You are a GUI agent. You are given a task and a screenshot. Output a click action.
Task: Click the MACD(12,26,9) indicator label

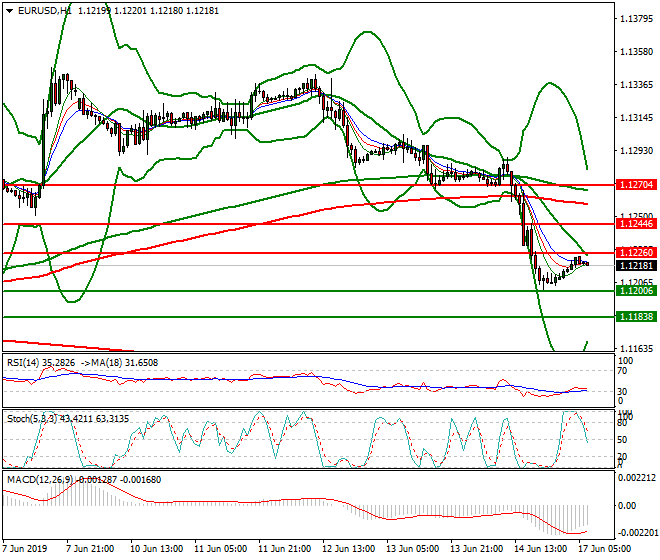37,479
